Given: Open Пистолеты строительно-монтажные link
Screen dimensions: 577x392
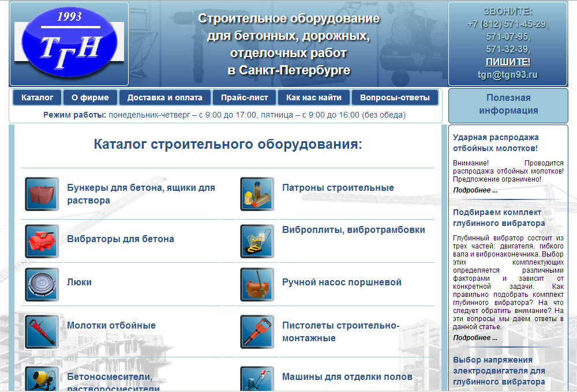Looking at the screenshot, I should pos(341,331).
